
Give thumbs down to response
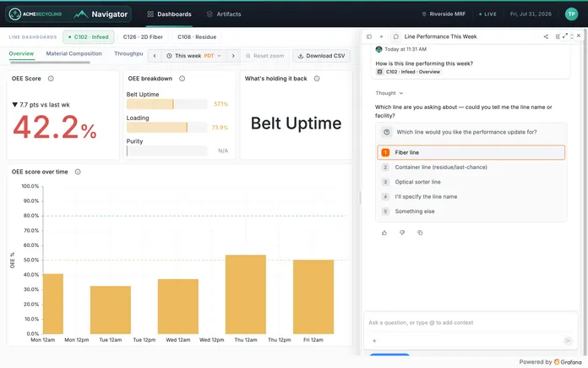click(x=402, y=233)
